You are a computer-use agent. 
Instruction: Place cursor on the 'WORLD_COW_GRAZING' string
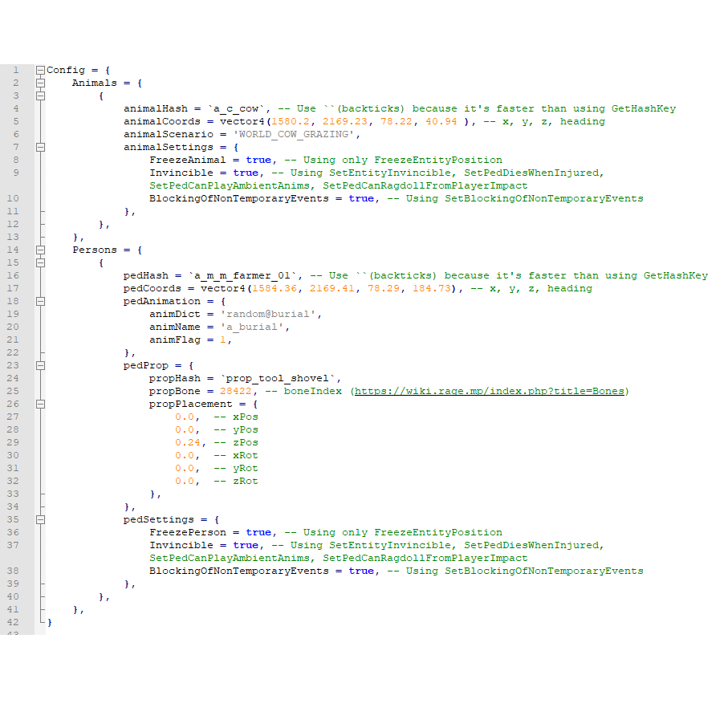(294, 134)
